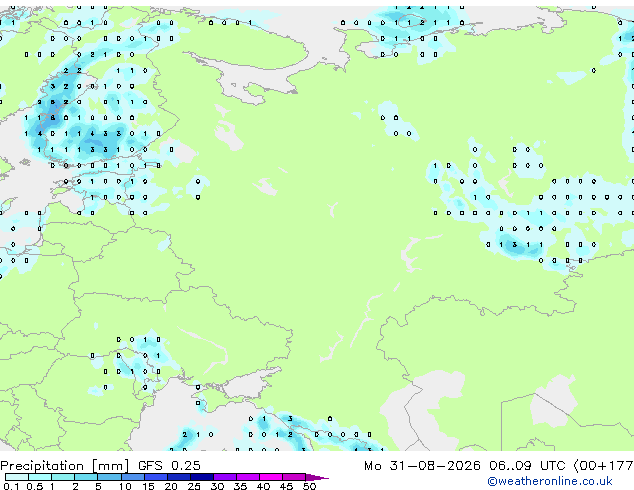
Task: Click the 25–30 mm navy legend swatch
Action: (202, 477)
